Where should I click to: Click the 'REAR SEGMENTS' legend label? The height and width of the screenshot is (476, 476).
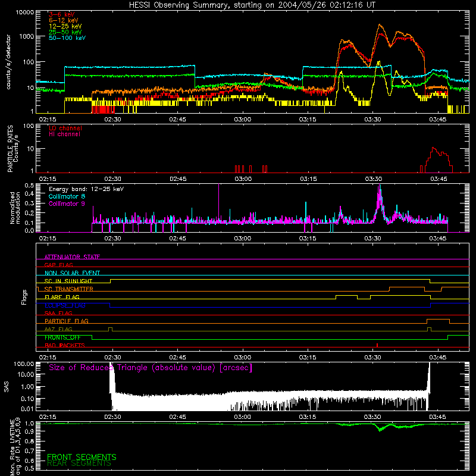click(79, 464)
